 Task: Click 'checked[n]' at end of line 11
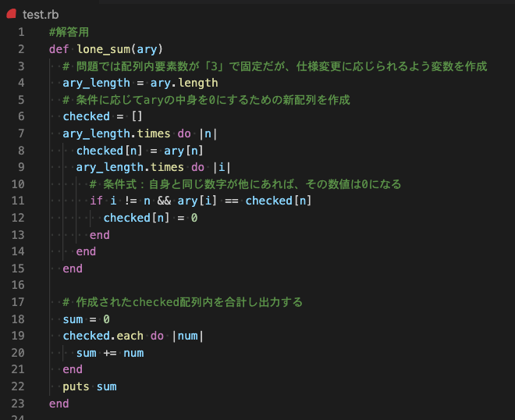tap(279, 201)
